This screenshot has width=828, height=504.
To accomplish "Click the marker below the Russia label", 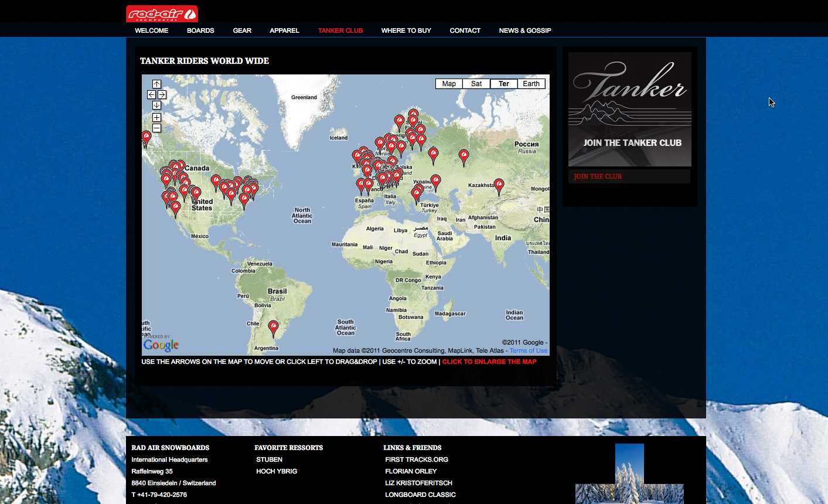I will point(464,157).
